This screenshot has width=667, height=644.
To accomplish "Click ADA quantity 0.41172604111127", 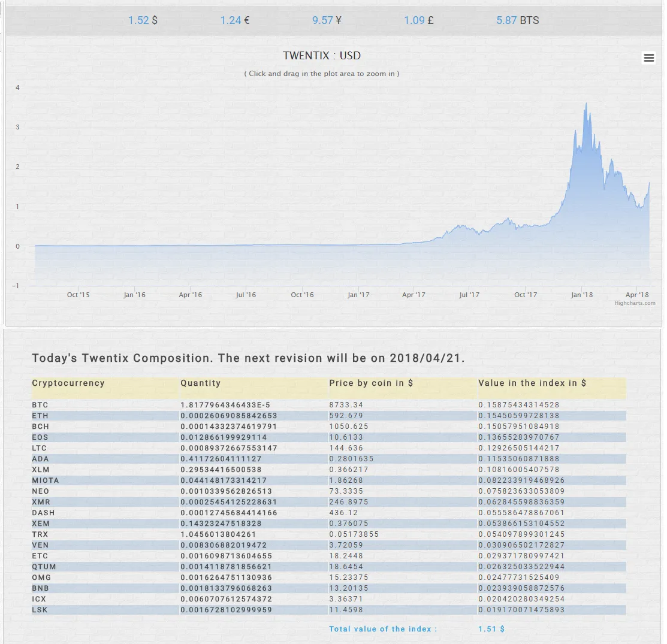I will click(221, 458).
